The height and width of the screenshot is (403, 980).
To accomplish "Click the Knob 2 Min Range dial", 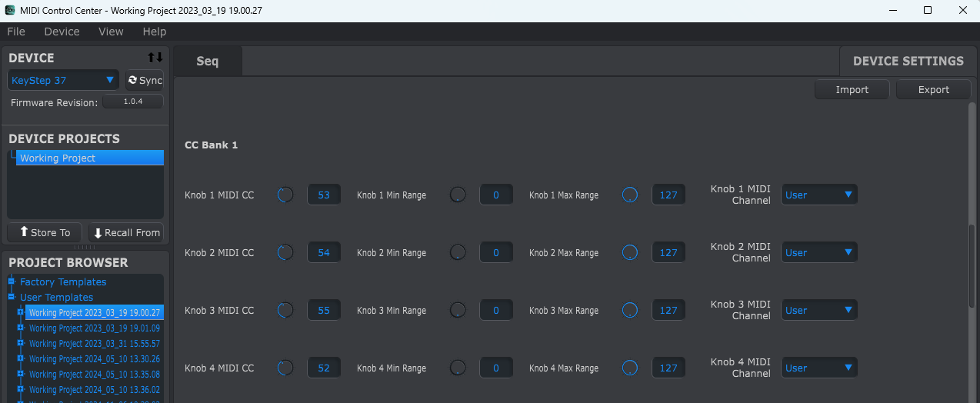I will 458,252.
